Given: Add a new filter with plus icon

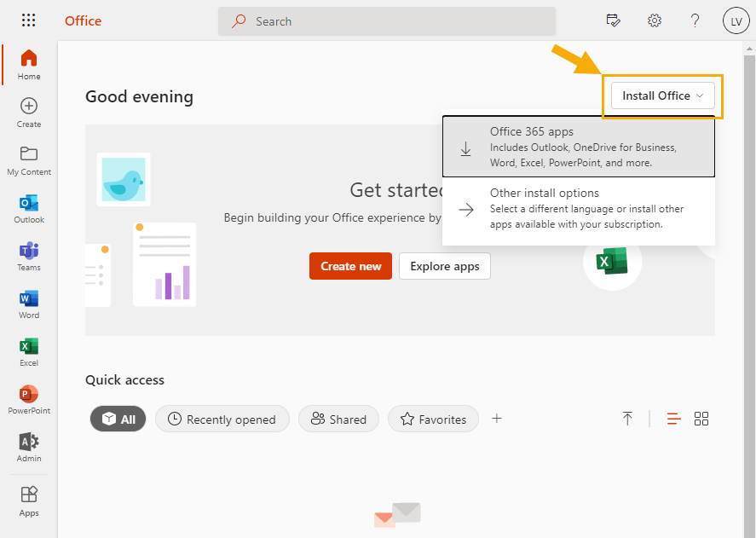Looking at the screenshot, I should pyautogui.click(x=497, y=419).
